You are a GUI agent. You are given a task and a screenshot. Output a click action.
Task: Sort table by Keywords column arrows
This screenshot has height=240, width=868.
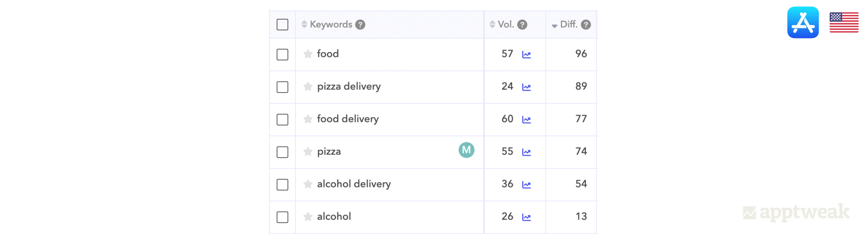(x=304, y=24)
